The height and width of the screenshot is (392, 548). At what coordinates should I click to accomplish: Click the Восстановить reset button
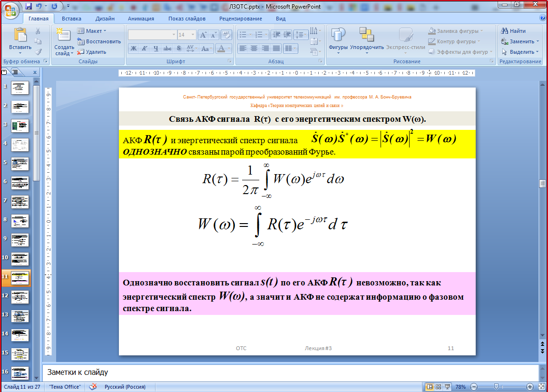click(99, 41)
